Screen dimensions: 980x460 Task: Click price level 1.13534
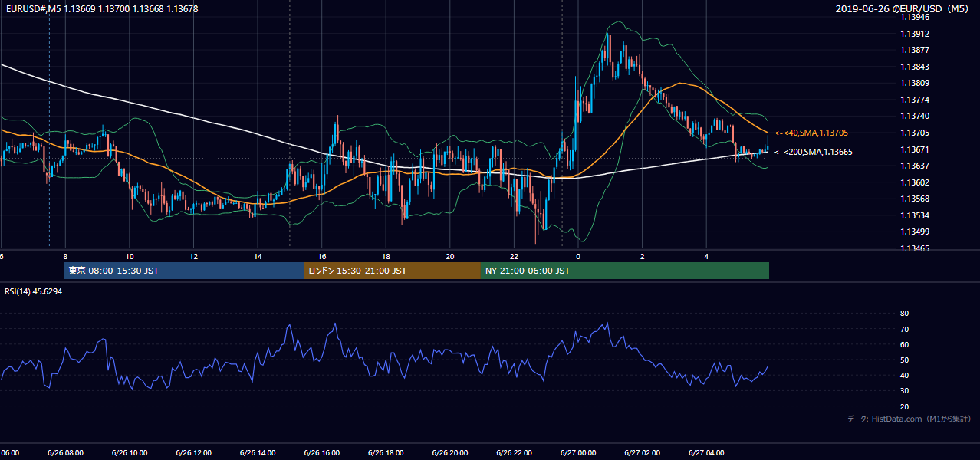[914, 215]
